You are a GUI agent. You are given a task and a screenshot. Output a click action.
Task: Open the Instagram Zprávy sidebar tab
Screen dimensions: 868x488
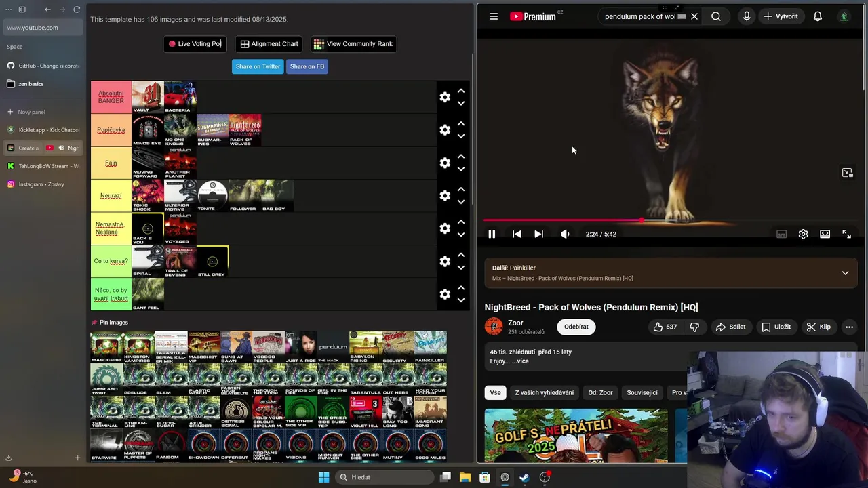click(x=43, y=184)
